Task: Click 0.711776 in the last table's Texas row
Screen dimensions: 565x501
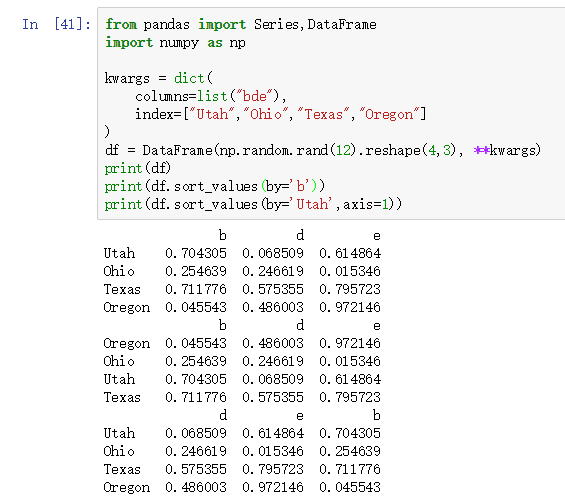Action: pyautogui.click(x=350, y=469)
